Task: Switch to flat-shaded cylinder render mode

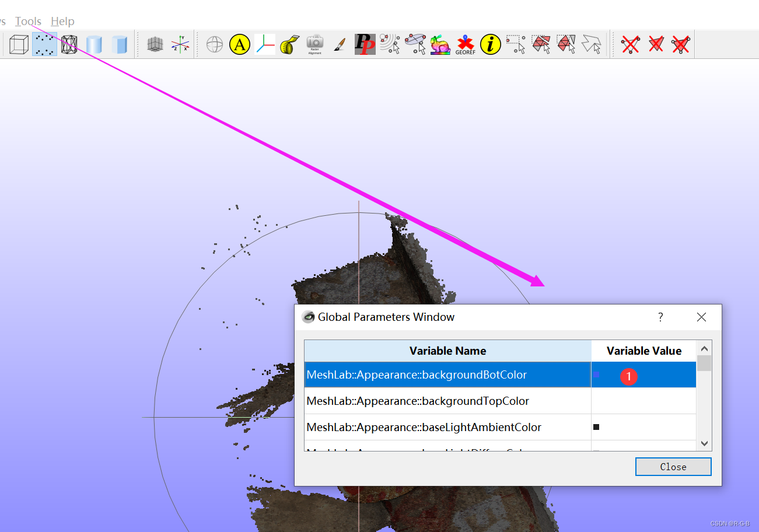Action: (120, 44)
